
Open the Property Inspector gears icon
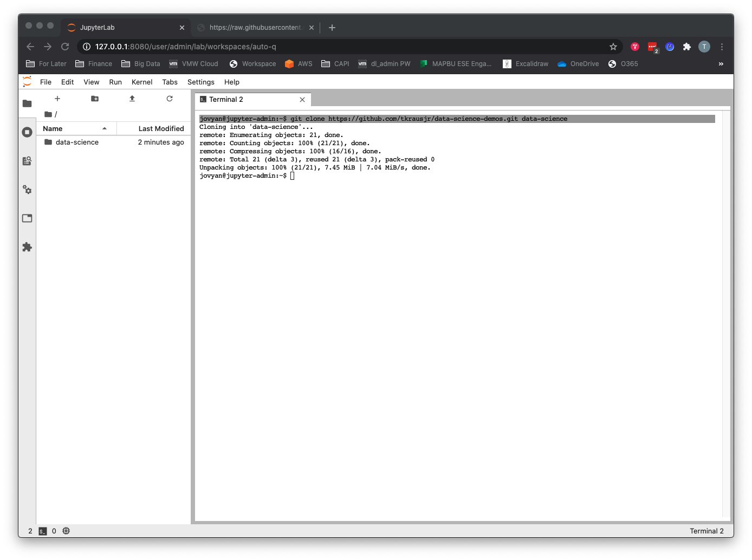pos(27,190)
